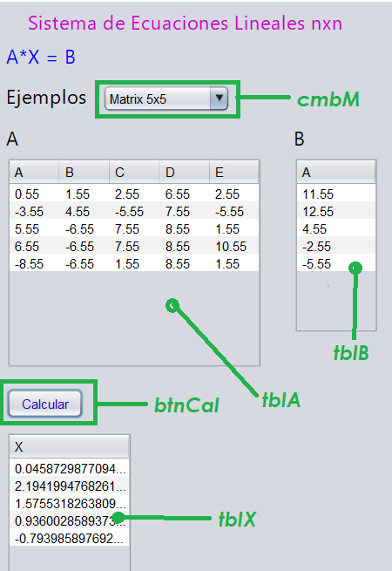This screenshot has height=571, width=392.
Task: Open the Matrix 5x5 dropdown arrow
Action: [219, 99]
